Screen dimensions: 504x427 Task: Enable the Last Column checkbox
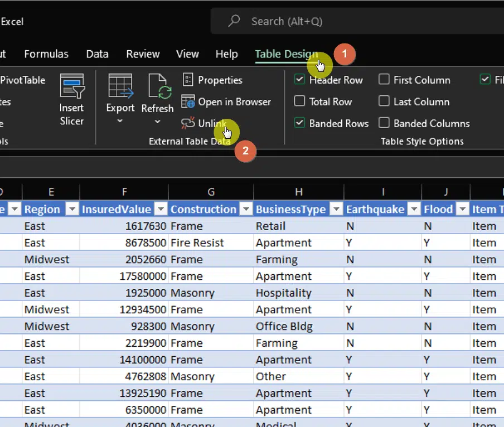(384, 101)
